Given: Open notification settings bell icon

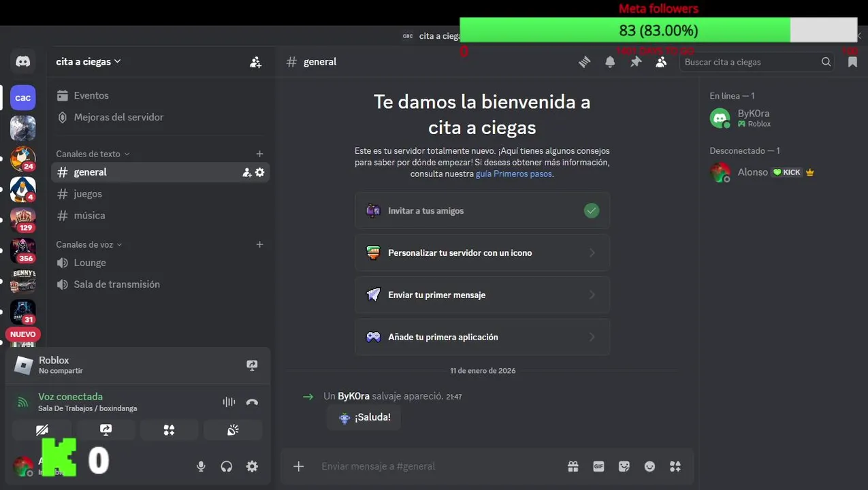Looking at the screenshot, I should tap(610, 62).
